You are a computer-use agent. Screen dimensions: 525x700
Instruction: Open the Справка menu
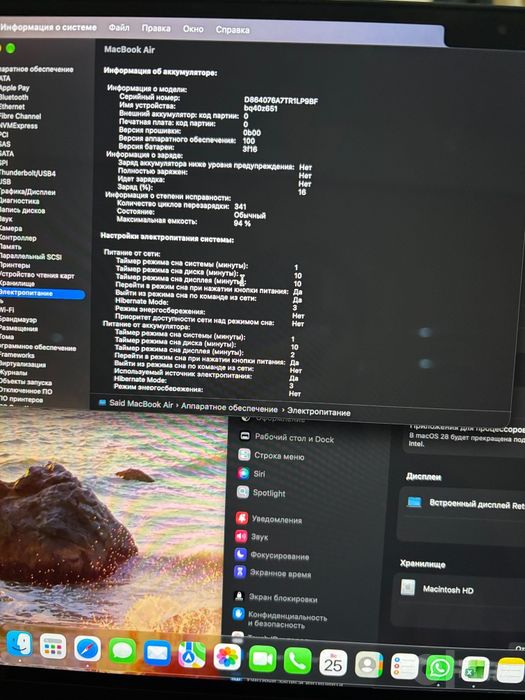click(x=233, y=30)
